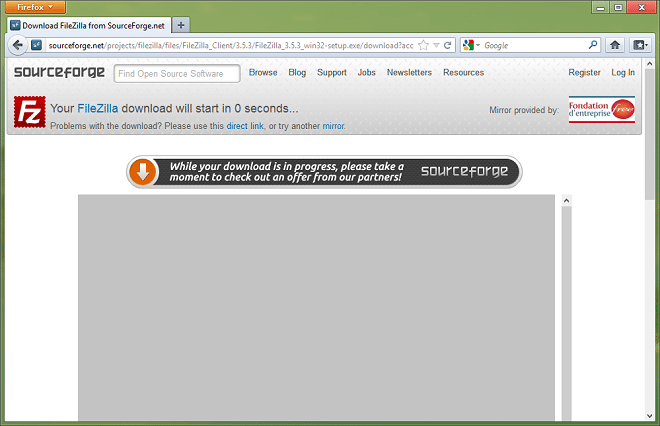Close the Firefox window

(641, 7)
